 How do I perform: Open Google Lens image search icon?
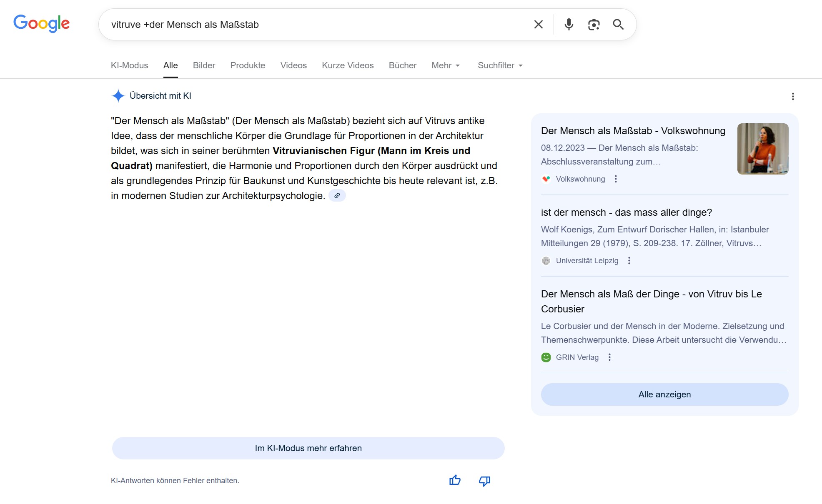pos(594,25)
